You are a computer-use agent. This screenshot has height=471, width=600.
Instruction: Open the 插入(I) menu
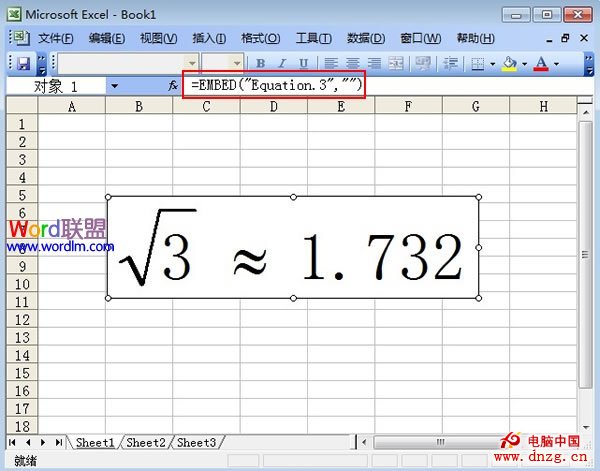point(209,38)
